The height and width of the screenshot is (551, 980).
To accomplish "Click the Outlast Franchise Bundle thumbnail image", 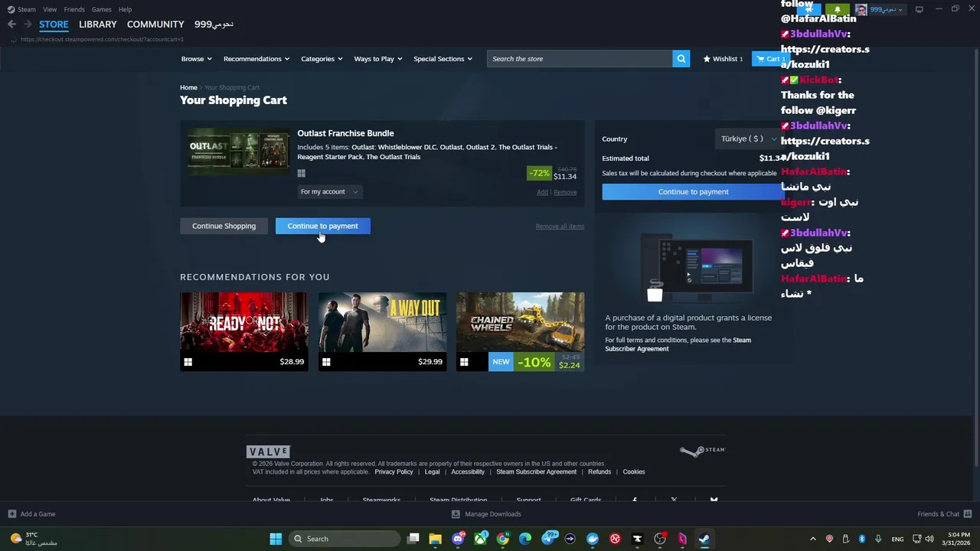I will click(x=238, y=152).
